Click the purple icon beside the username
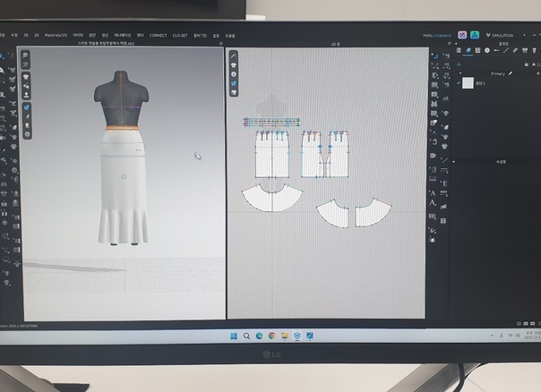 tap(461, 34)
